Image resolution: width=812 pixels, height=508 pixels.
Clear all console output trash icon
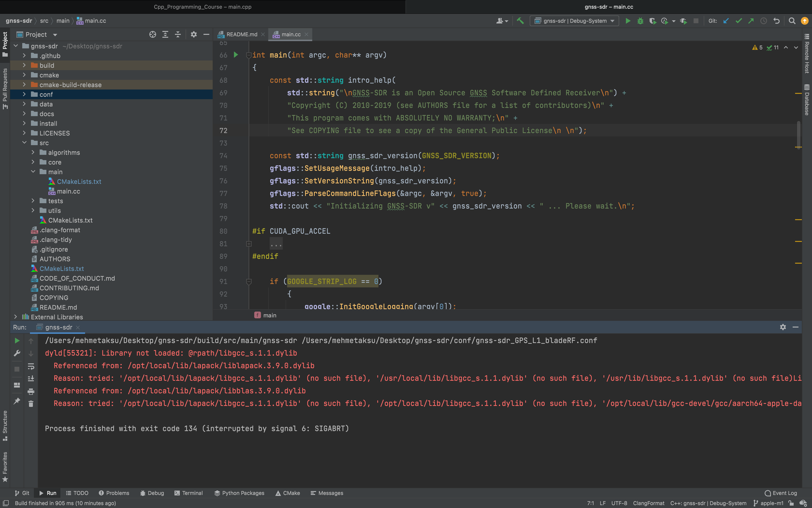(31, 403)
